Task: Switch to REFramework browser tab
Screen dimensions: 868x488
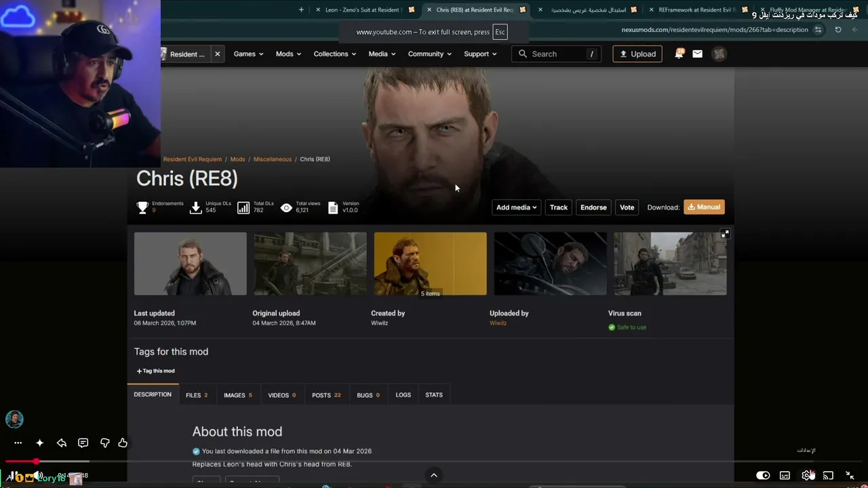Action: (x=696, y=9)
